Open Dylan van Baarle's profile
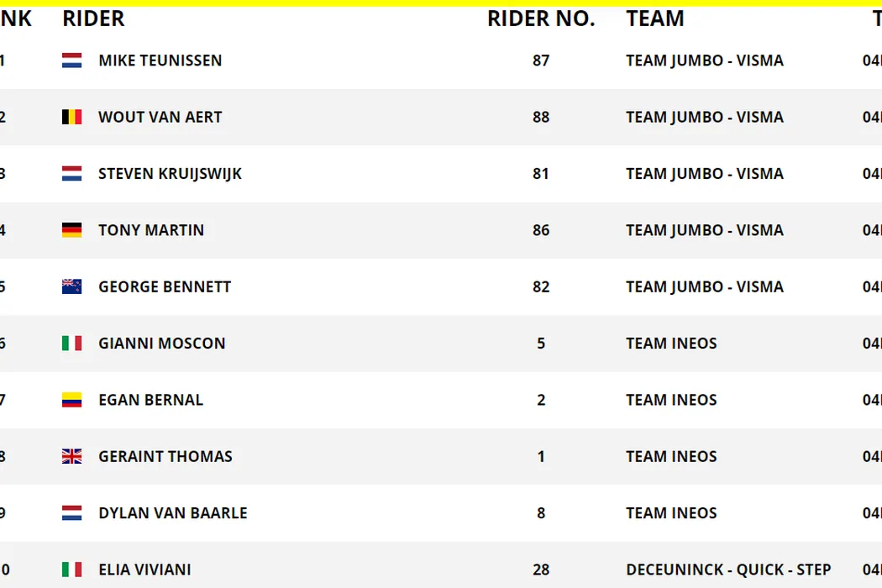The width and height of the screenshot is (882, 588). [172, 513]
